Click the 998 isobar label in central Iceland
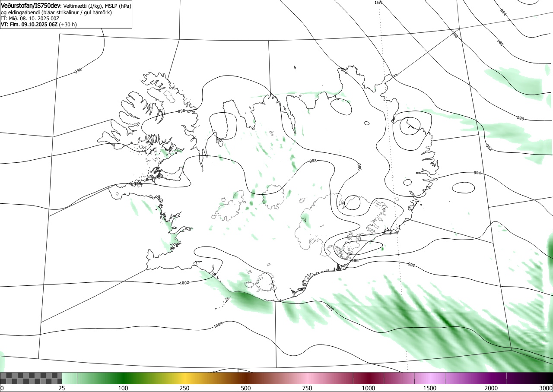 point(314,161)
